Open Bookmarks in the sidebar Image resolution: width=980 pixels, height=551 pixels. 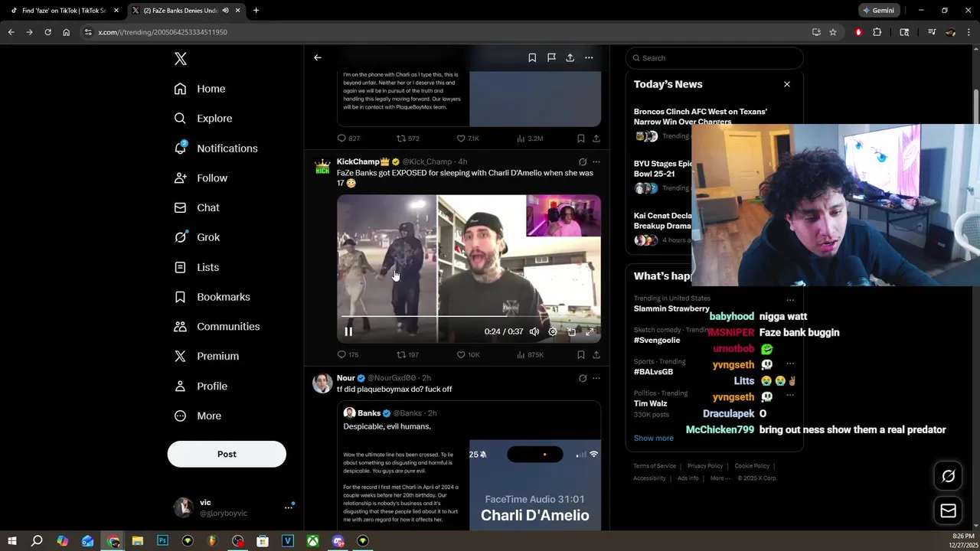pos(212,297)
